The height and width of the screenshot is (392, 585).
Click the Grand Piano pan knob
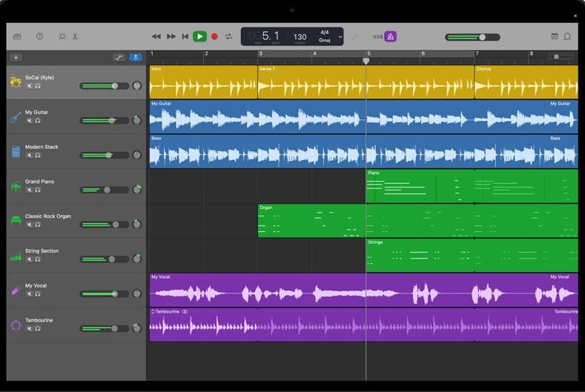click(x=137, y=190)
